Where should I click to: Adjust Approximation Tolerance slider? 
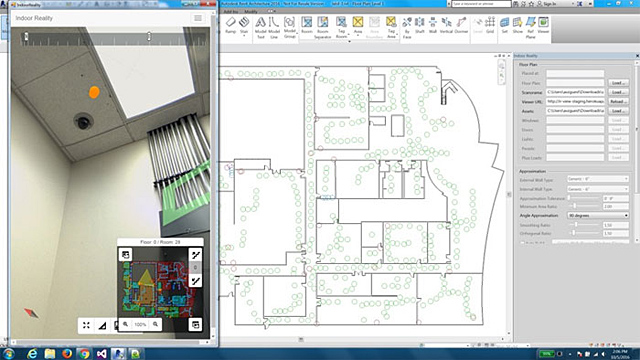(x=584, y=198)
